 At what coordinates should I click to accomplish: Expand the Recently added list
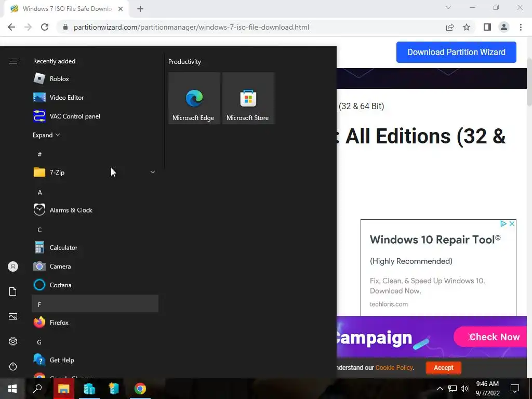[46, 135]
